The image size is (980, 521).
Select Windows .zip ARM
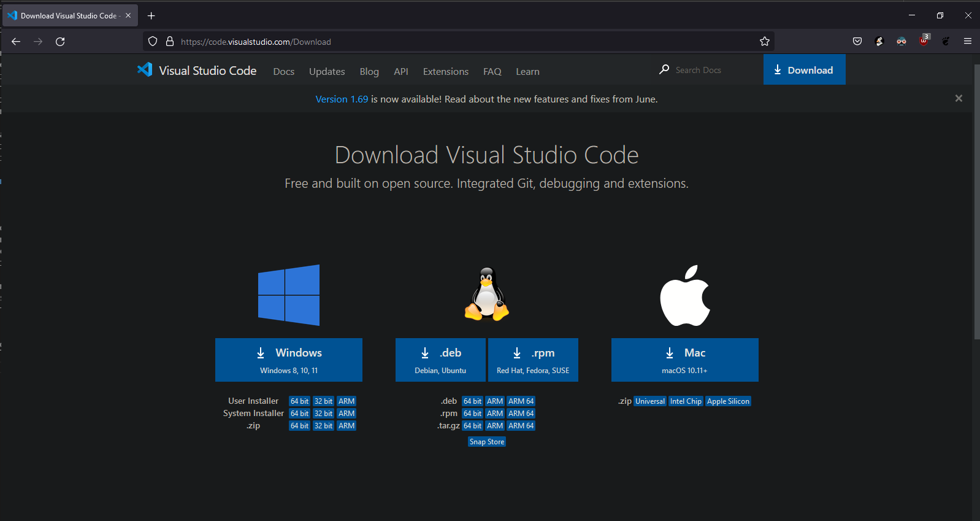346,426
